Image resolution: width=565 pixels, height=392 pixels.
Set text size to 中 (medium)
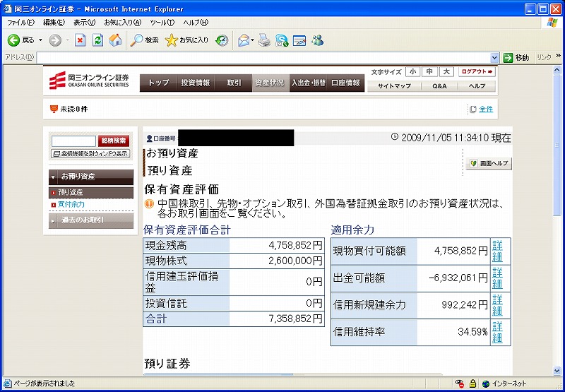[x=429, y=72]
